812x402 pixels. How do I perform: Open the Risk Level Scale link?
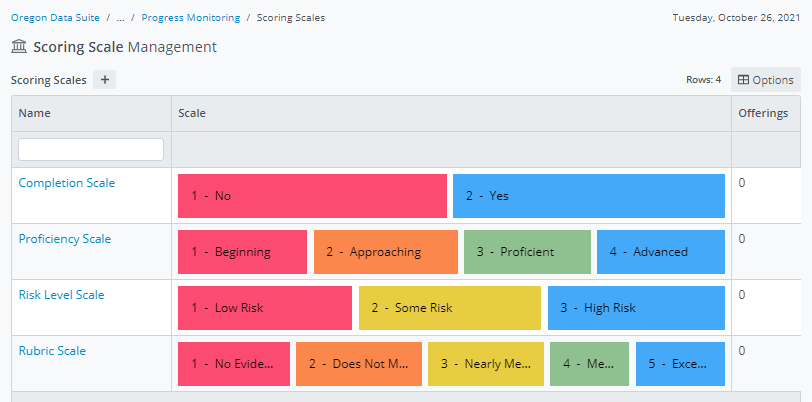62,295
